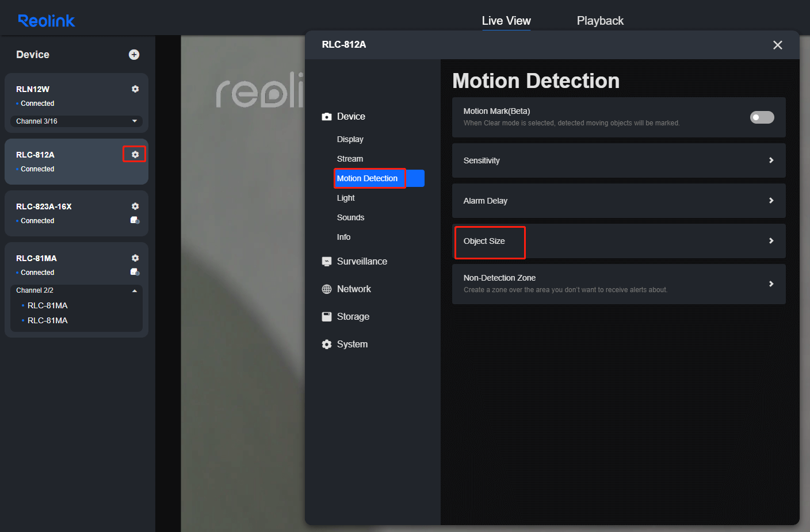The image size is (810, 532).
Task: Click Connected status under RLN12W
Action: 37,104
